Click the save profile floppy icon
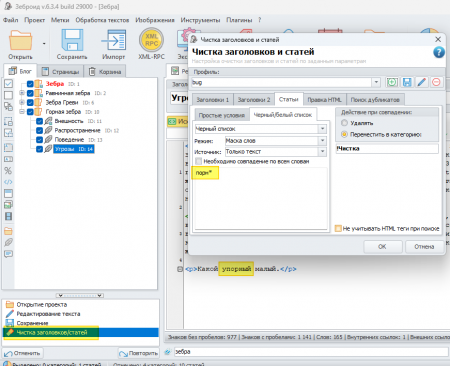This screenshot has height=366, width=450. [x=407, y=82]
